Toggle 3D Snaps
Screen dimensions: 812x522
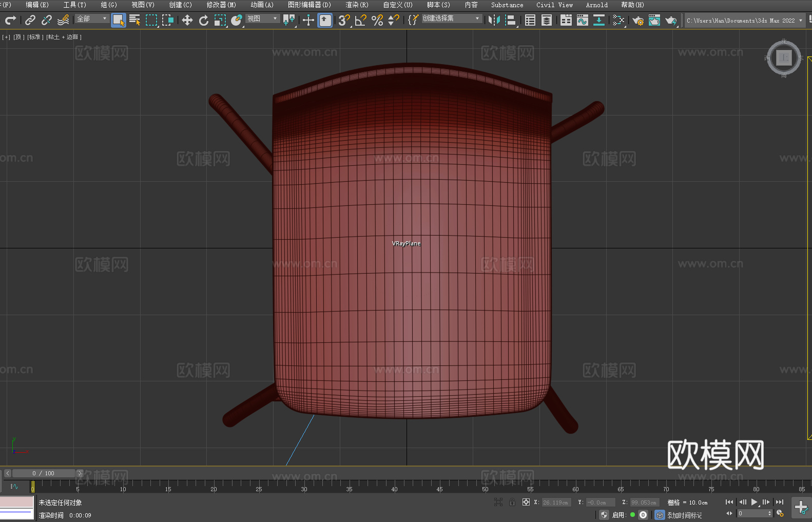click(x=344, y=20)
